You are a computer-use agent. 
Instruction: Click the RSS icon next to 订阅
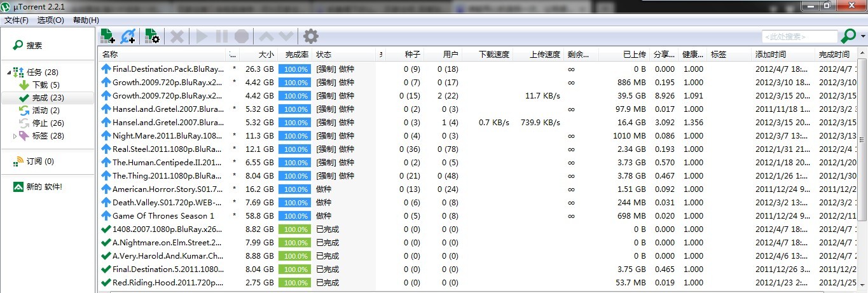(18, 161)
